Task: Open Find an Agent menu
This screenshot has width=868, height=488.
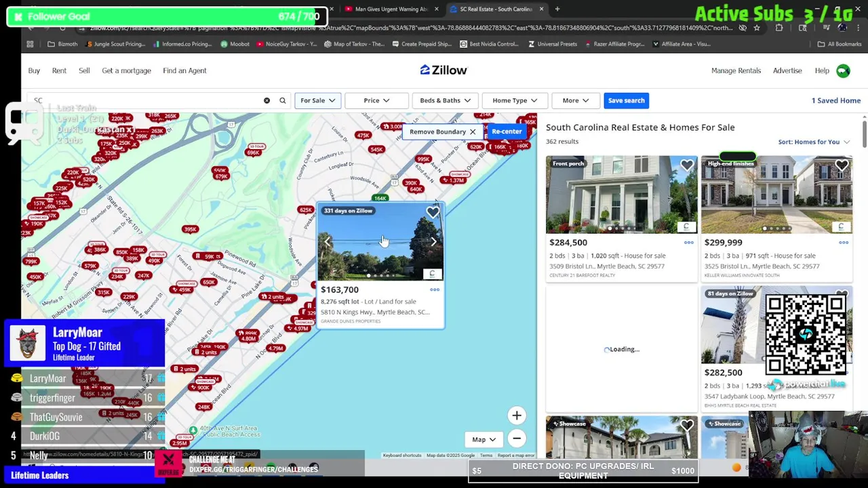Action: click(184, 70)
